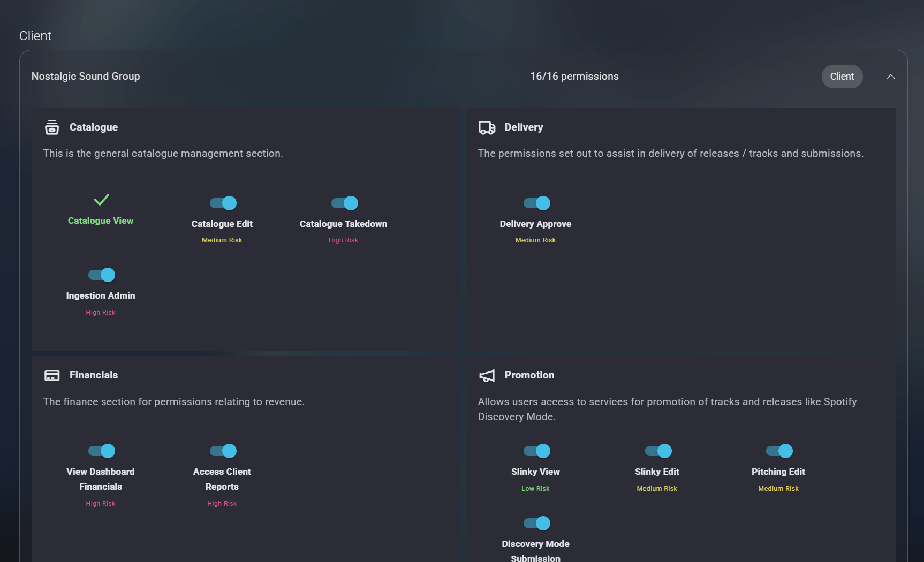Viewport: 924px width, 562px height.
Task: Click High Risk under View Dashboard Financials
Action: 101,504
